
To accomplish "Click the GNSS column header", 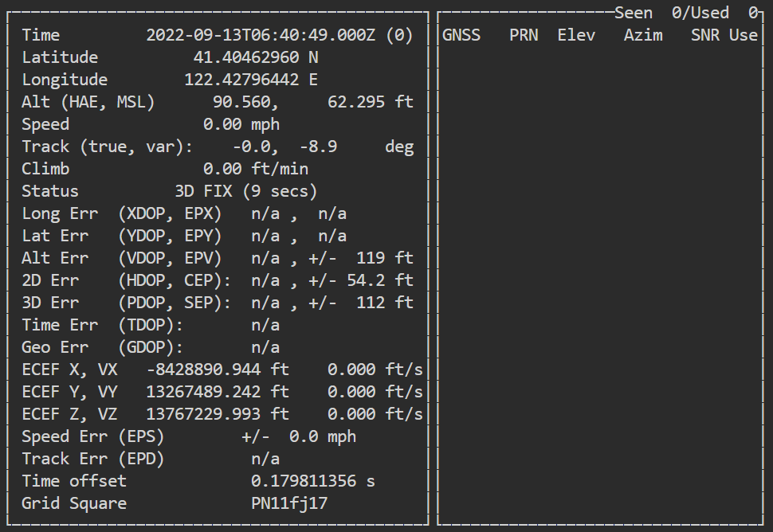I will pyautogui.click(x=461, y=36).
